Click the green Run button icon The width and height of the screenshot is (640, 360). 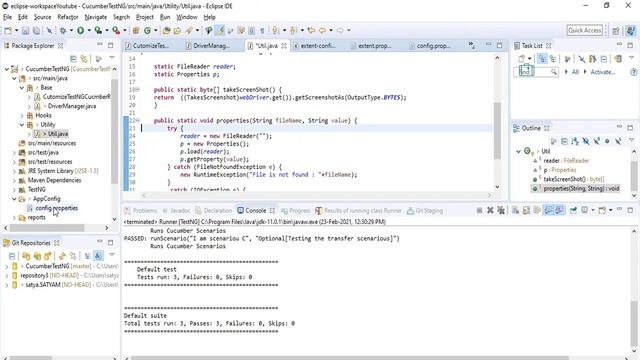click(x=80, y=30)
